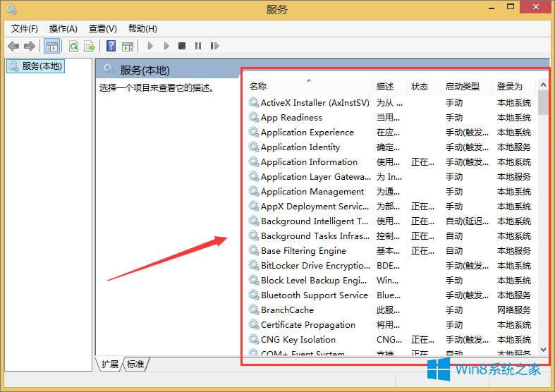This screenshot has height=392, width=555.
Task: Click the scrollbar down arrow in services list
Action: coord(543,350)
